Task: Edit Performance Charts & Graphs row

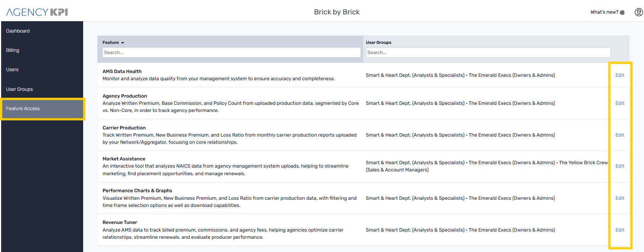Action: tap(619, 198)
